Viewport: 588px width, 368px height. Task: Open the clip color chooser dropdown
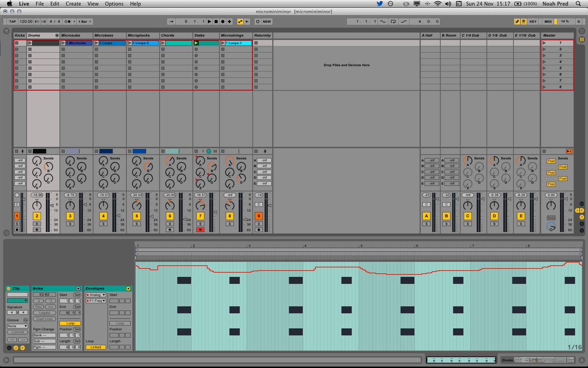(17, 300)
